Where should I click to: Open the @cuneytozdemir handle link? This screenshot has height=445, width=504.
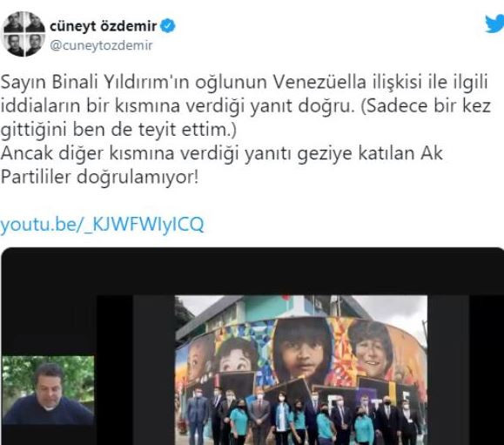[x=101, y=45]
